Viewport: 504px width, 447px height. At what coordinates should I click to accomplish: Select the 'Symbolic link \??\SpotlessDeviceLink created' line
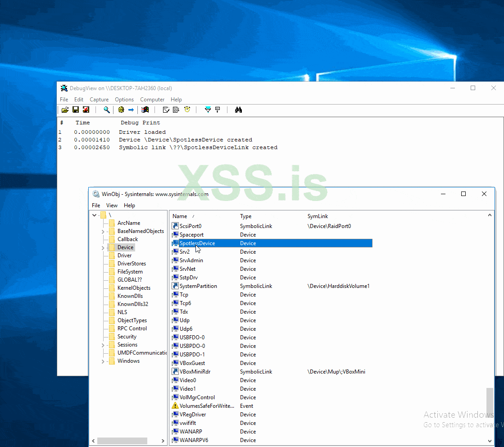198,147
